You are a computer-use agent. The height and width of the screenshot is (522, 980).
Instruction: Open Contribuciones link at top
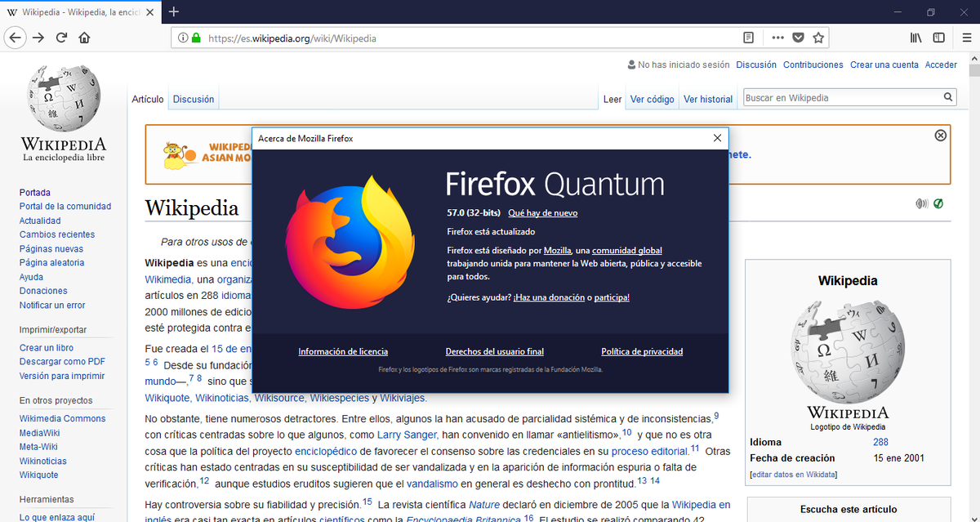[x=813, y=65]
